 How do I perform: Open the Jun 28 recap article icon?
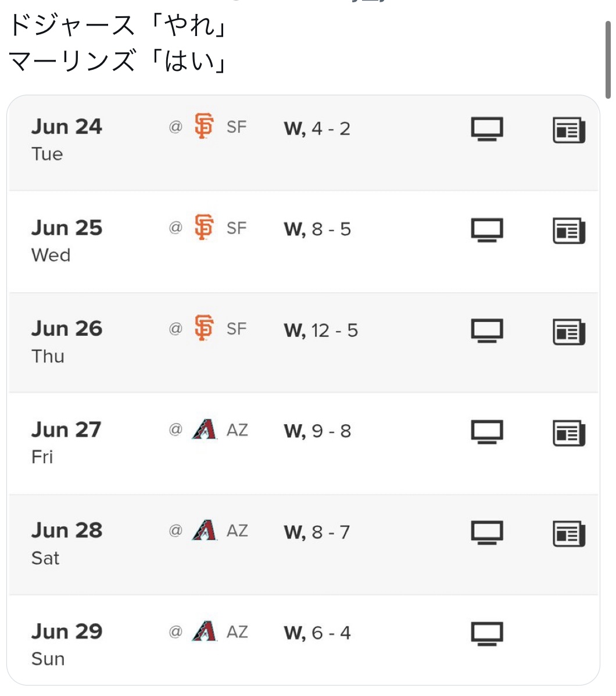tap(569, 533)
